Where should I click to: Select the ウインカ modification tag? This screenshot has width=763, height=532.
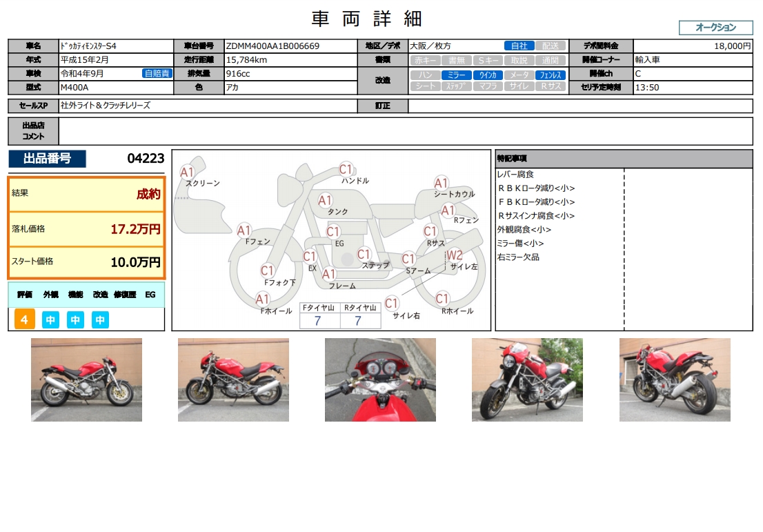(x=488, y=75)
